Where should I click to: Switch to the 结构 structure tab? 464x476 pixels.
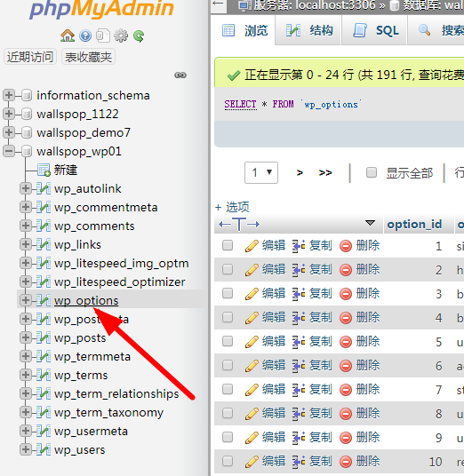pyautogui.click(x=308, y=30)
